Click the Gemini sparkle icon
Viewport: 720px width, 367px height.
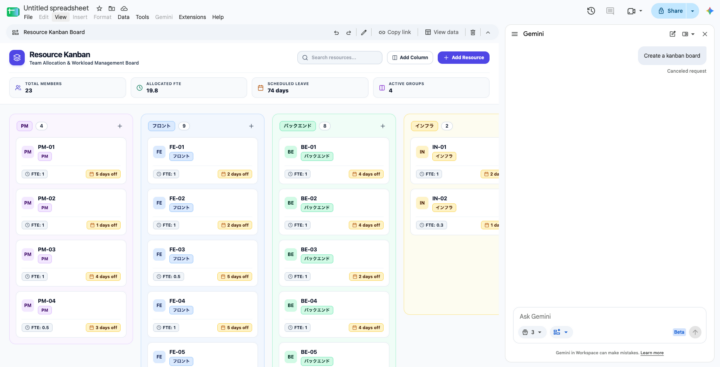click(x=709, y=11)
